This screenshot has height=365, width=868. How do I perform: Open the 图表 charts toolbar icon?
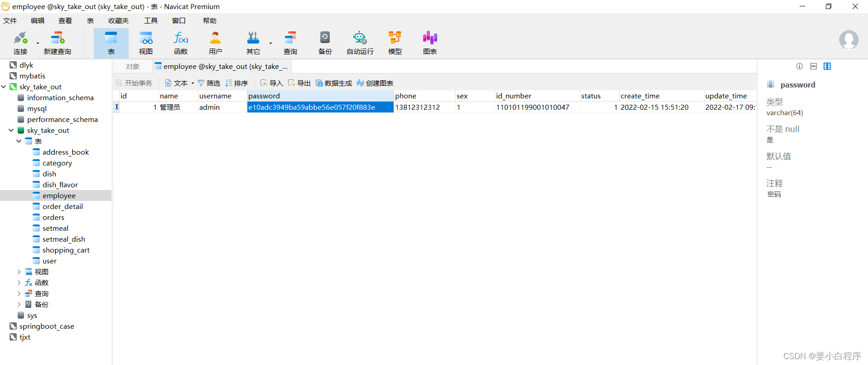(430, 43)
